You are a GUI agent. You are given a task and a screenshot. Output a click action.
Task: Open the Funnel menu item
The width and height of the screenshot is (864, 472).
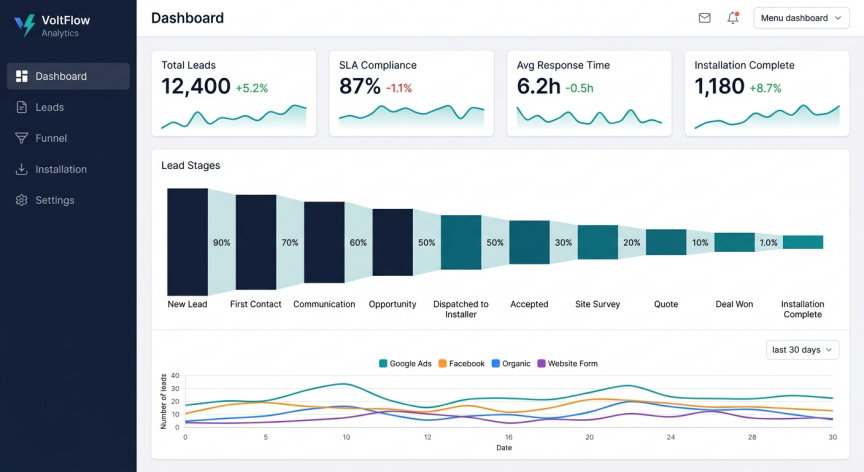[x=68, y=138]
